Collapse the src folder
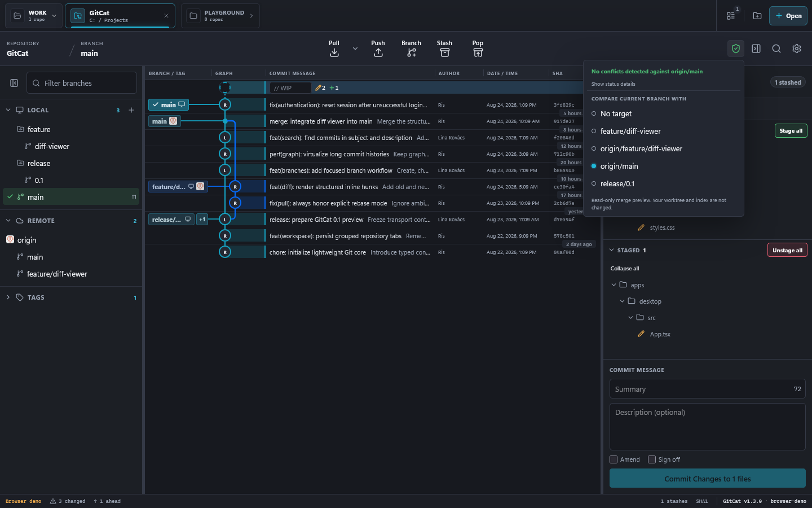Image resolution: width=812 pixels, height=508 pixels. pos(631,318)
